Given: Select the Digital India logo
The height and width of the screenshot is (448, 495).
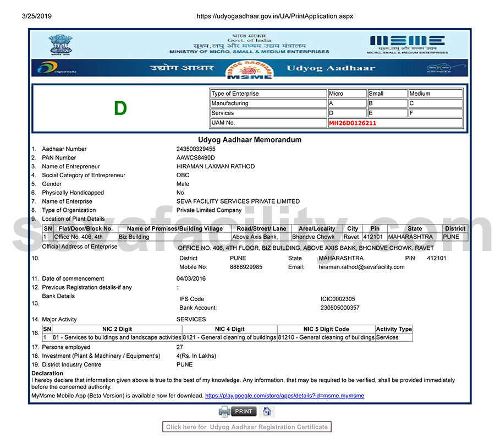Looking at the screenshot, I should (x=56, y=68).
